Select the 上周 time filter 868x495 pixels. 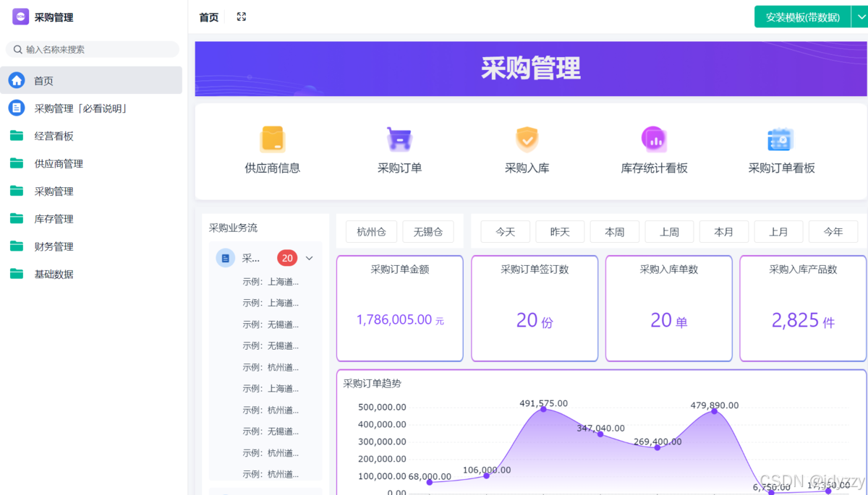[669, 232]
